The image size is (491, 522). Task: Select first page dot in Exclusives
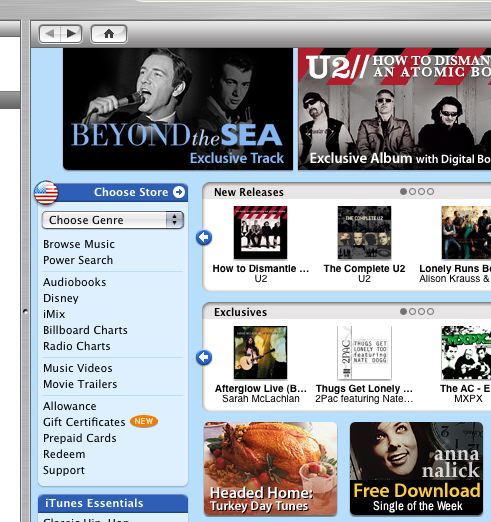[x=403, y=311]
